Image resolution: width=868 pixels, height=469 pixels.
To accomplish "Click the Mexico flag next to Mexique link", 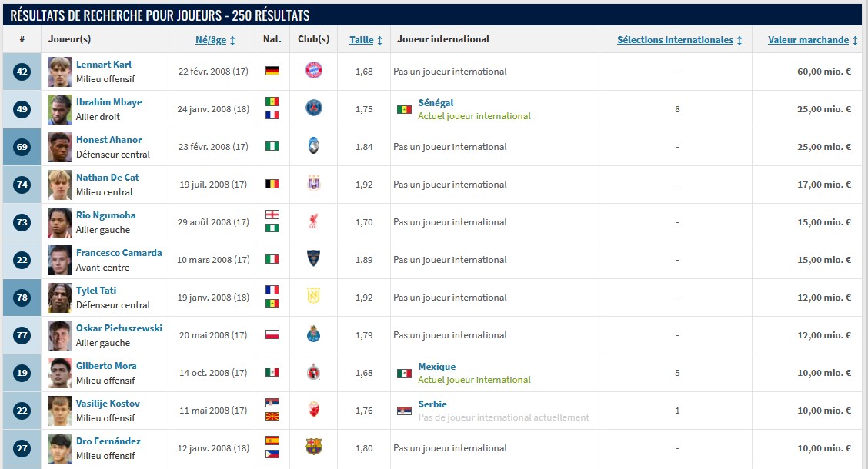I will tap(404, 373).
